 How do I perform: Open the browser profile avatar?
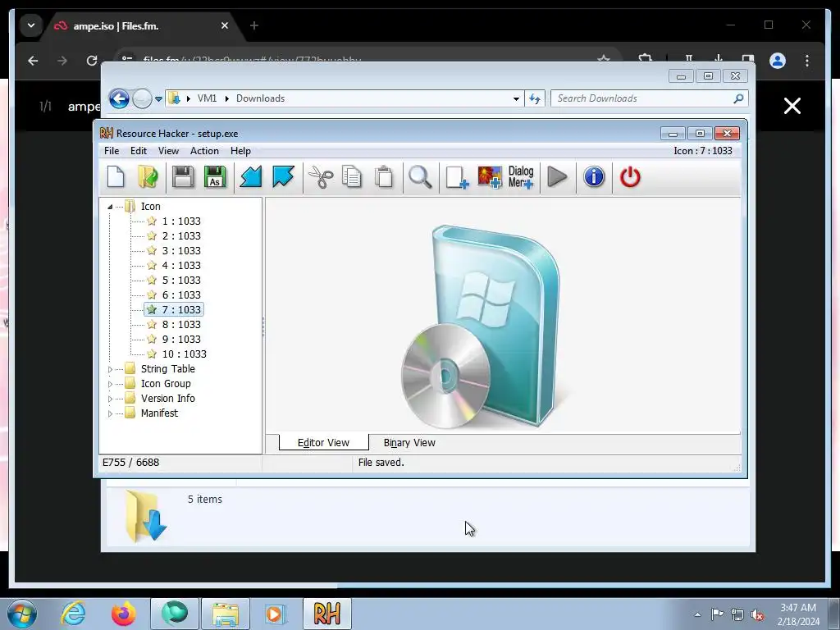click(x=778, y=61)
